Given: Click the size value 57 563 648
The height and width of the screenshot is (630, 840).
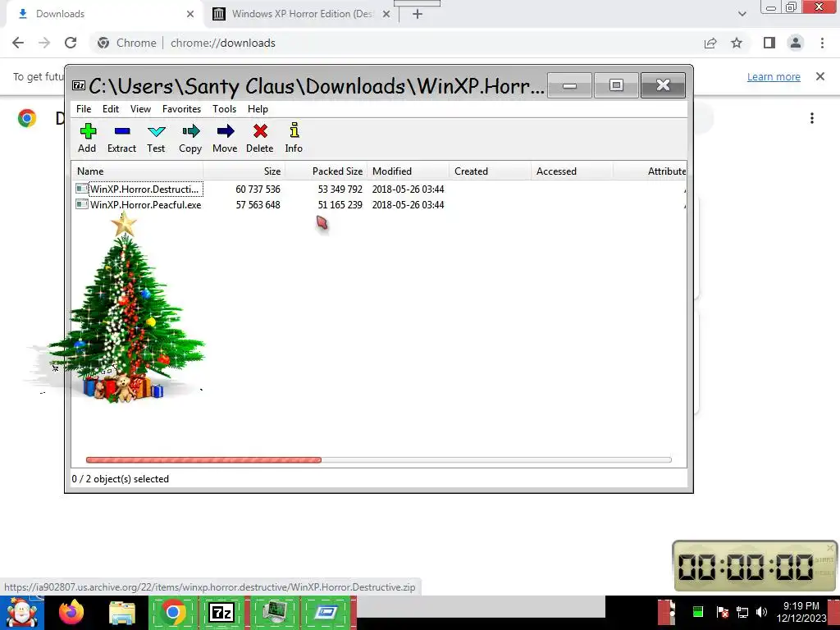Looking at the screenshot, I should click(258, 204).
